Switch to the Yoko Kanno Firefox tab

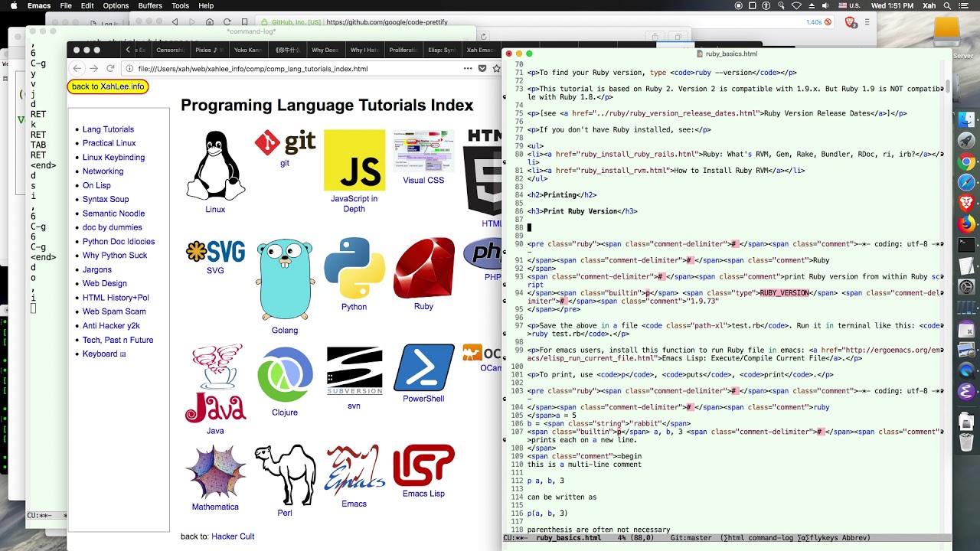coord(247,50)
